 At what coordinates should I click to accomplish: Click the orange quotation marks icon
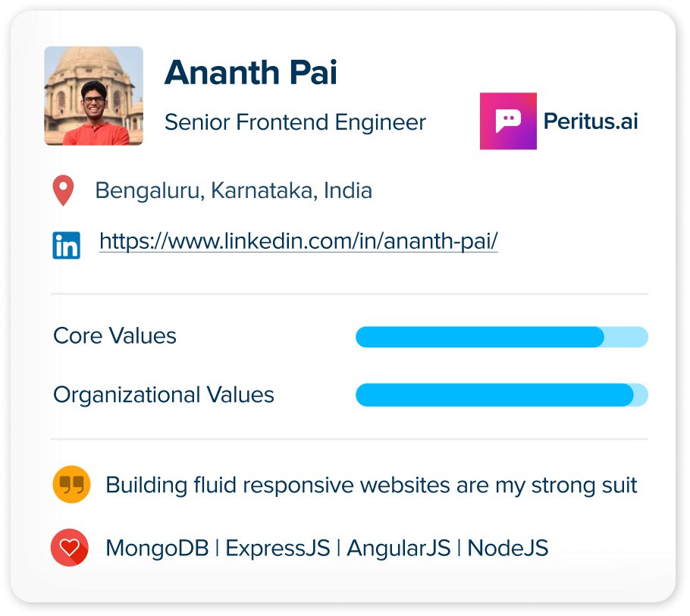(x=71, y=484)
